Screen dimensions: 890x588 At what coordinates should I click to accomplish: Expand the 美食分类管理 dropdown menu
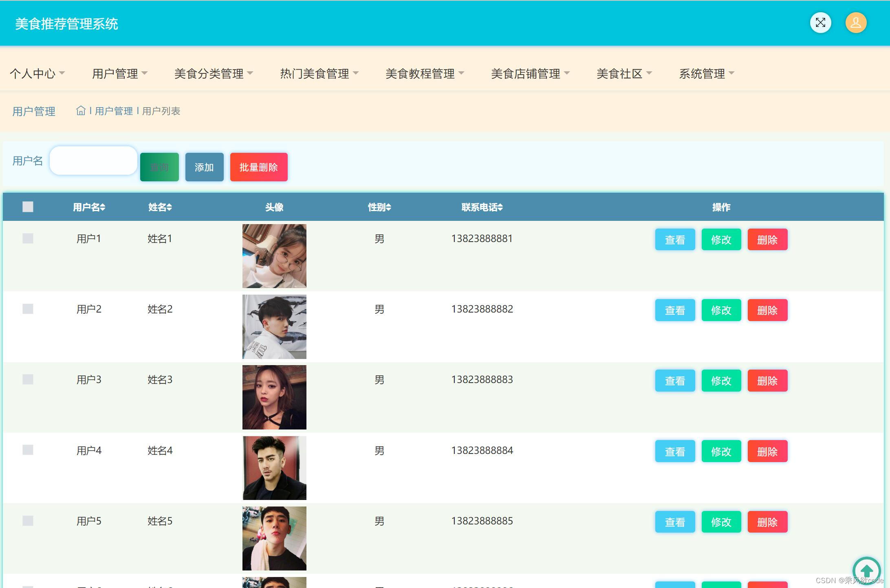[x=214, y=74]
